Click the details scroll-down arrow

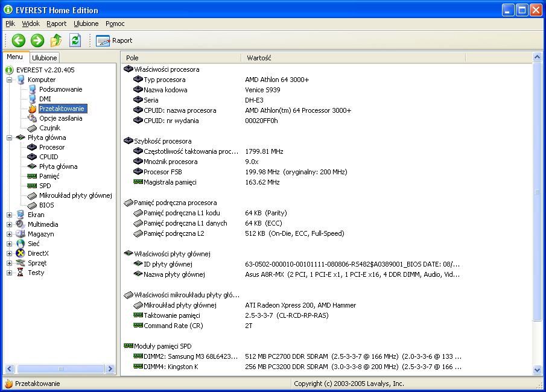pyautogui.click(x=538, y=370)
